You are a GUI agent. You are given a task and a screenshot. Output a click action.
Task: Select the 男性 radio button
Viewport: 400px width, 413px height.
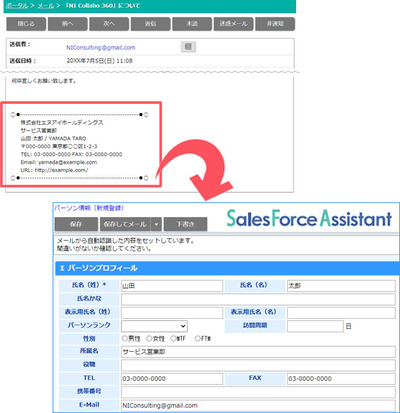click(125, 339)
